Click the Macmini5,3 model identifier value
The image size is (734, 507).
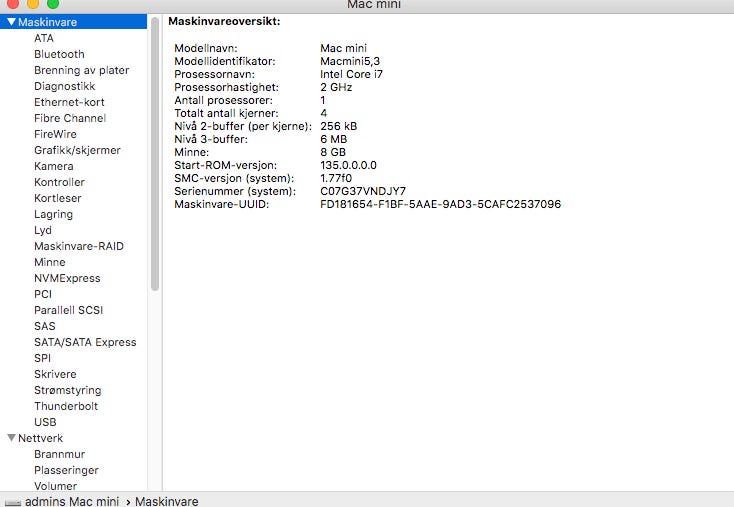click(350, 61)
